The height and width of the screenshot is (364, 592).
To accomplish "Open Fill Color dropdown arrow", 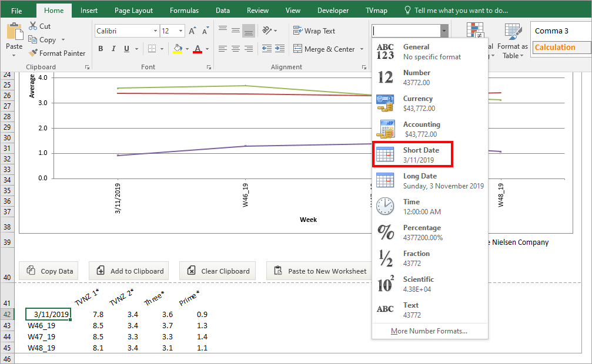I will 188,49.
